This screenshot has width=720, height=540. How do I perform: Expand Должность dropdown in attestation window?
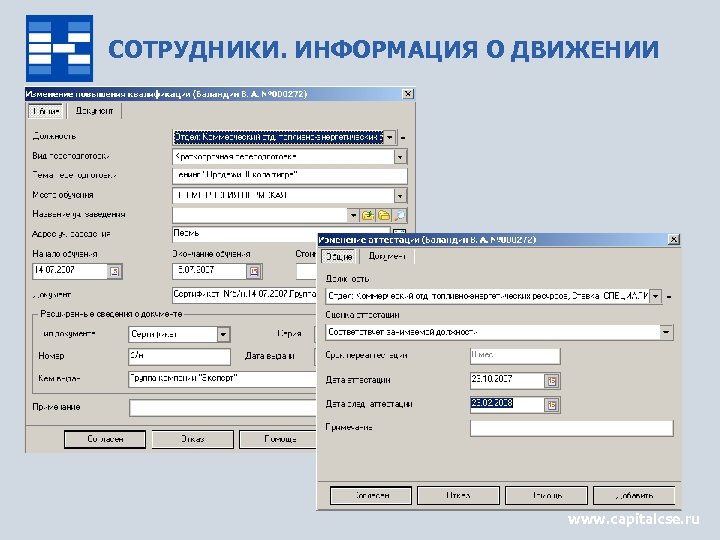click(x=656, y=297)
